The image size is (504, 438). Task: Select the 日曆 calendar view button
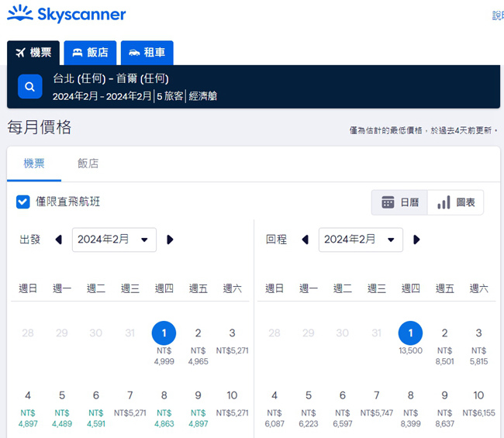click(x=399, y=202)
